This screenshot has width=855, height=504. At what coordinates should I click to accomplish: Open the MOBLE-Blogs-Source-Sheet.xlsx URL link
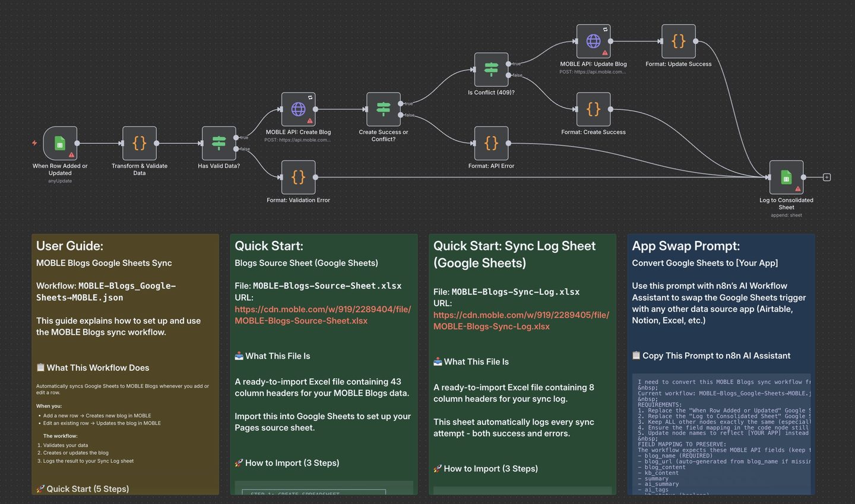point(322,315)
